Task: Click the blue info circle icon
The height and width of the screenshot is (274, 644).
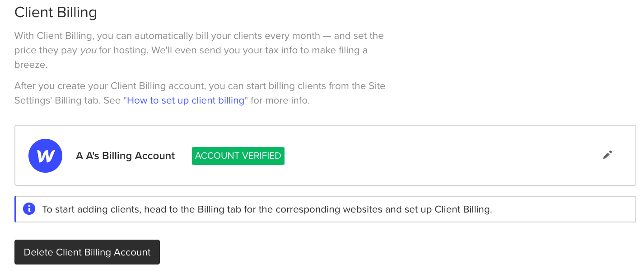Action: 29,209
